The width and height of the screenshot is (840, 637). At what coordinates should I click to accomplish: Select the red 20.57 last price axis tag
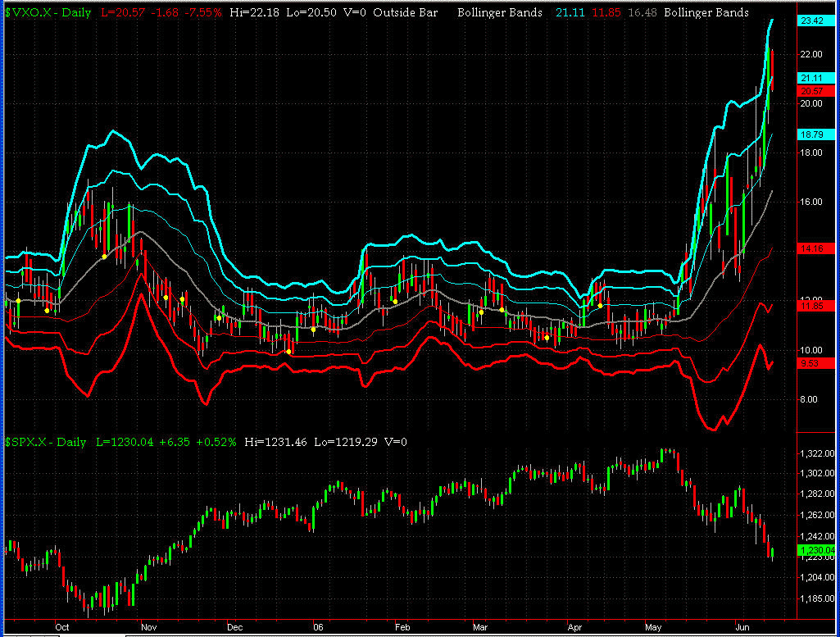tap(816, 91)
